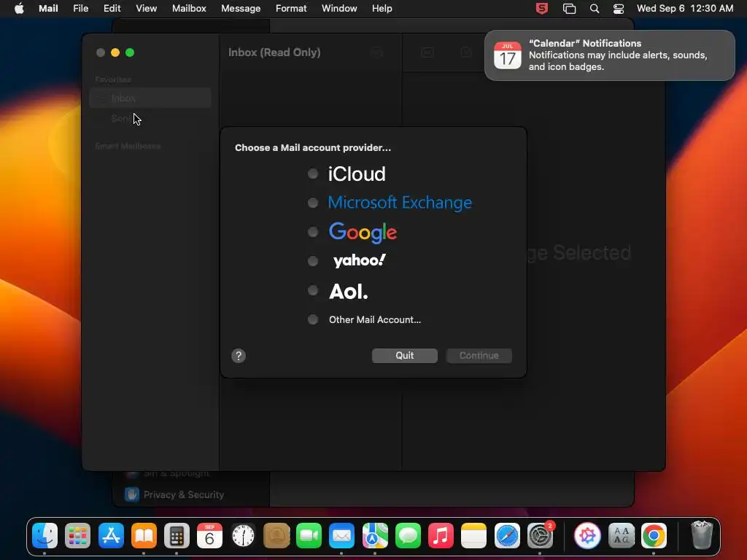Open Calendar from the Dock
This screenshot has width=747, height=560.
click(209, 535)
